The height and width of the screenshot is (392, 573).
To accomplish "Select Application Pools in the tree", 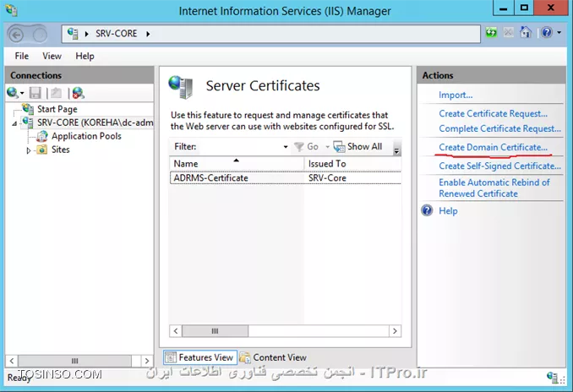I will click(86, 136).
